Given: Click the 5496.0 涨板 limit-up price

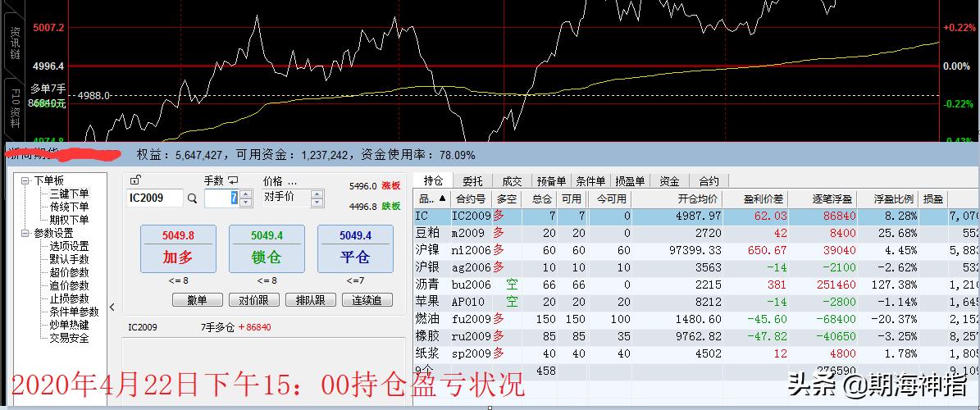Looking at the screenshot, I should 375,185.
